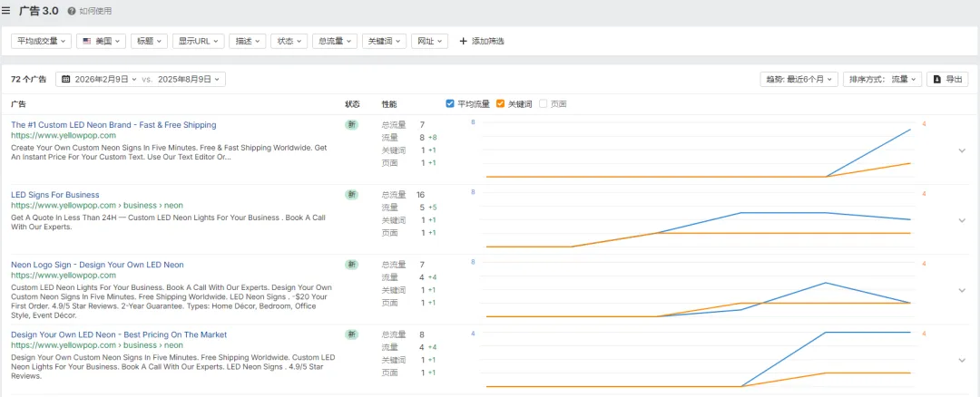Open the 排序方式: 流量 dropdown
Image resolution: width=980 pixels, height=397 pixels.
pyautogui.click(x=882, y=80)
